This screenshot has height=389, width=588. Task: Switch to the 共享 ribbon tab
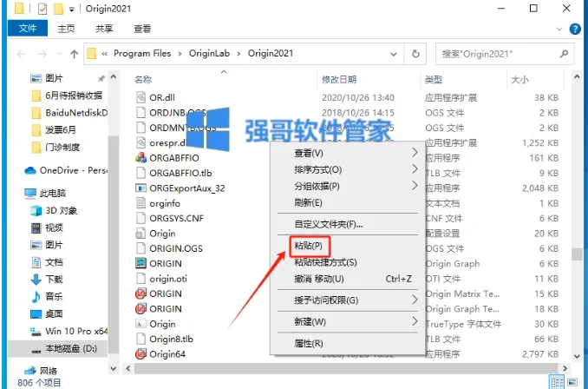104,29
